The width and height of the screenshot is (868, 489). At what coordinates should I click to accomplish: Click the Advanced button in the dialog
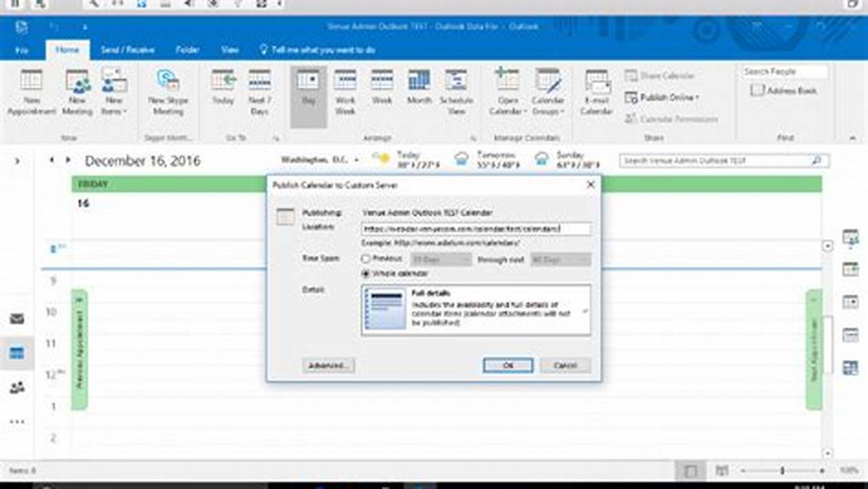328,365
